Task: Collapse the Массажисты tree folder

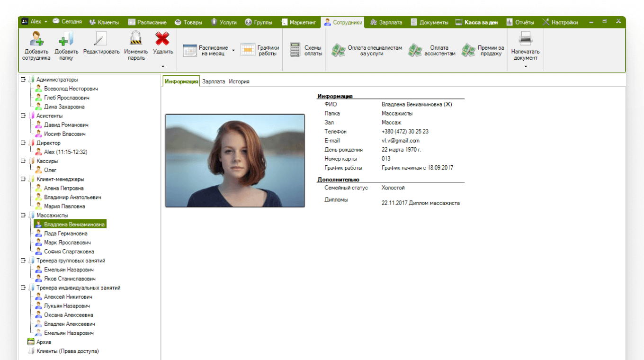Action: point(23,216)
